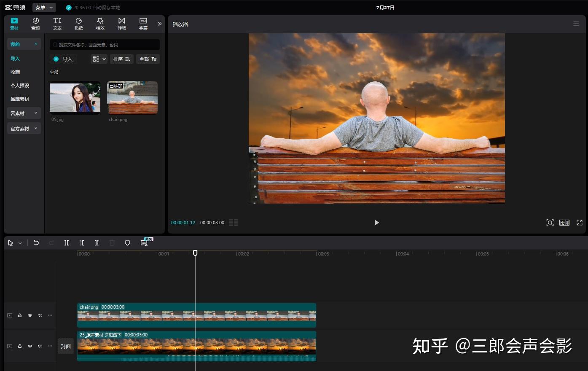The width and height of the screenshot is (588, 371).
Task: Click the marker shield icon
Action: click(127, 243)
